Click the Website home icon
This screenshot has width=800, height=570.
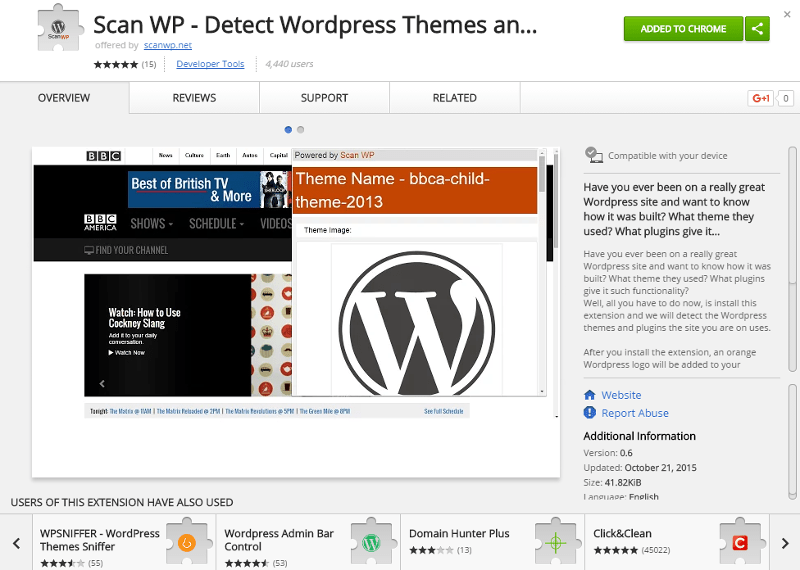(x=590, y=394)
